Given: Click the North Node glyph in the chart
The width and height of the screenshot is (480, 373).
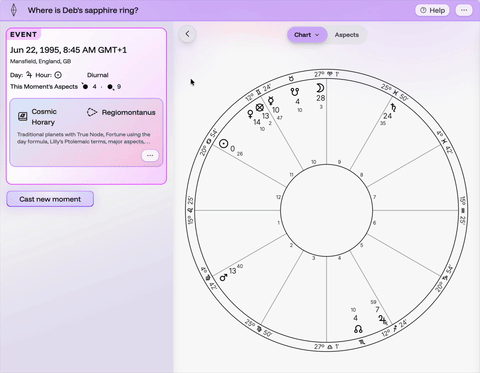Looking at the screenshot, I should (x=358, y=329).
